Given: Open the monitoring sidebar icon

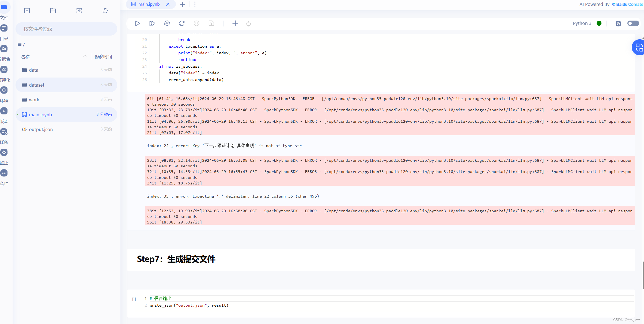Looking at the screenshot, I should 4,152.
